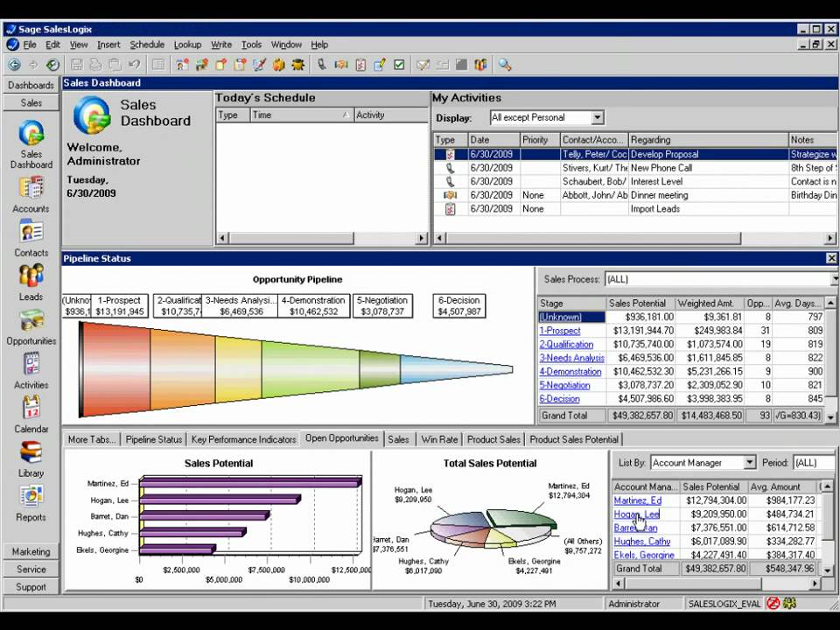Image resolution: width=840 pixels, height=630 pixels.
Task: Click the Marketing sidebar group button
Action: coord(31,551)
